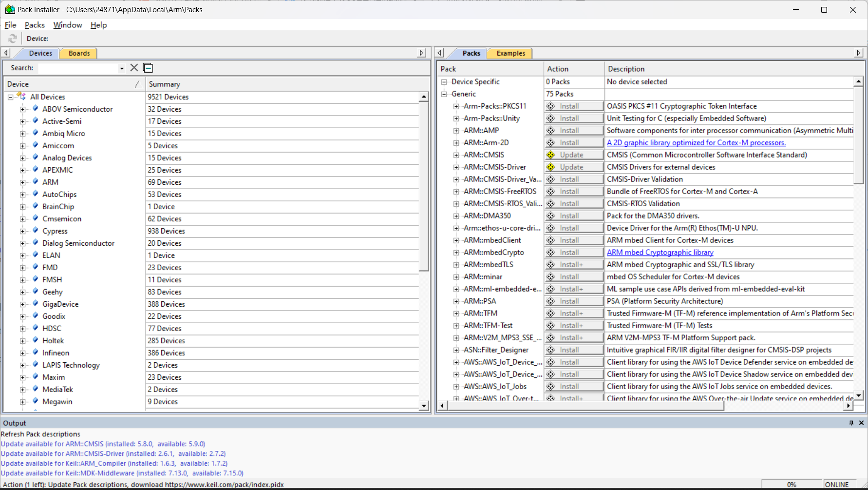Open the Arm-2D graphic library link
This screenshot has width=868, height=490.
pyautogui.click(x=696, y=142)
